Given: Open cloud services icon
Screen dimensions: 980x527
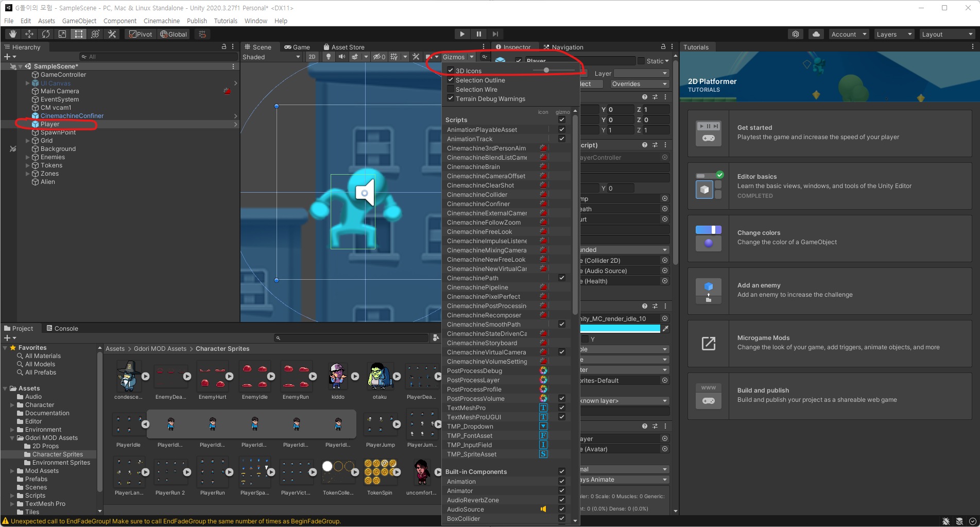Looking at the screenshot, I should coord(816,34).
